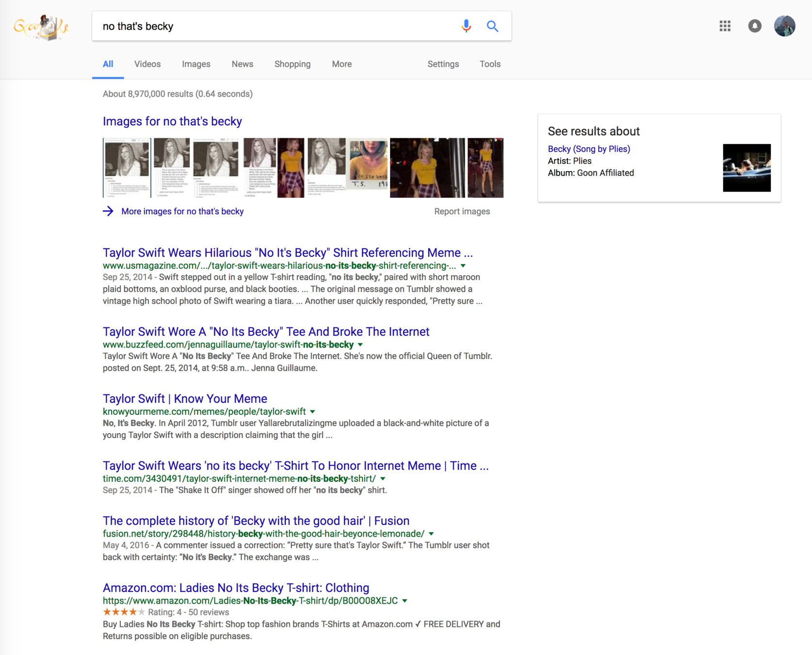The height and width of the screenshot is (655, 812).
Task: Open the notifications bell
Action: coord(755,26)
